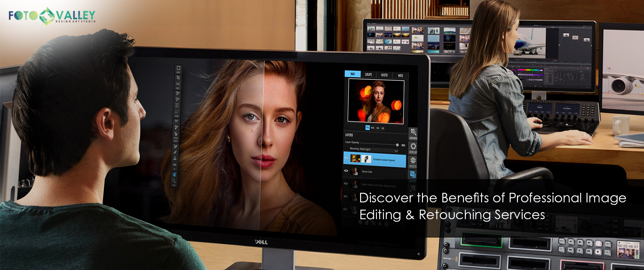Viewport: 644px width, 270px height.
Task: Select the Zoom magnifier tool
Action: (174, 180)
